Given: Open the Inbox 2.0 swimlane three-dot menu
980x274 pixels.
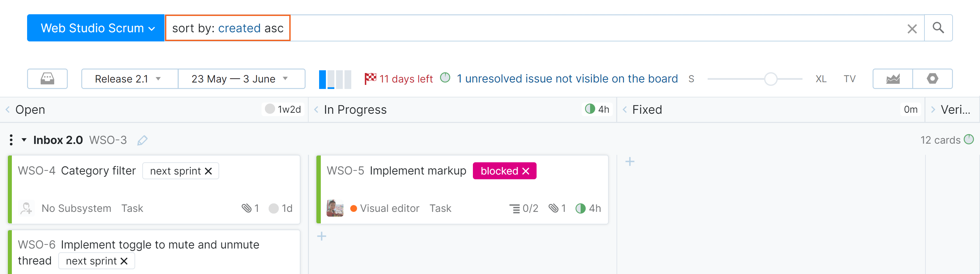Looking at the screenshot, I should 11,140.
